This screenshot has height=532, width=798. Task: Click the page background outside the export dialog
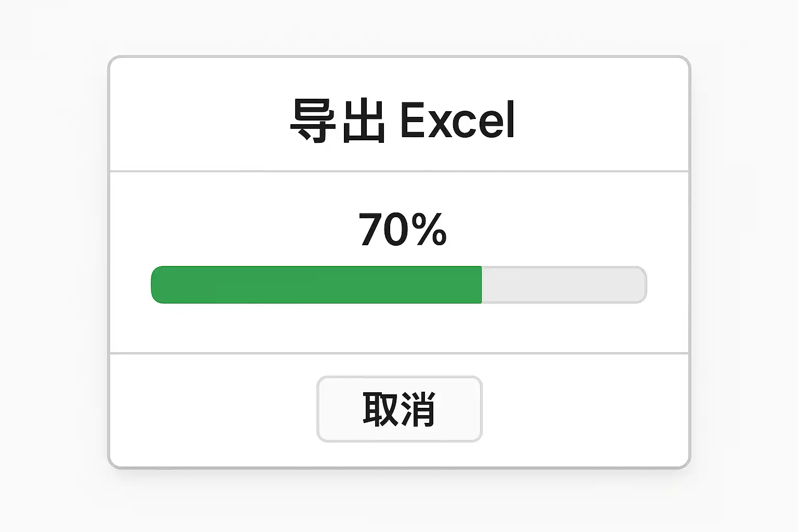52,260
